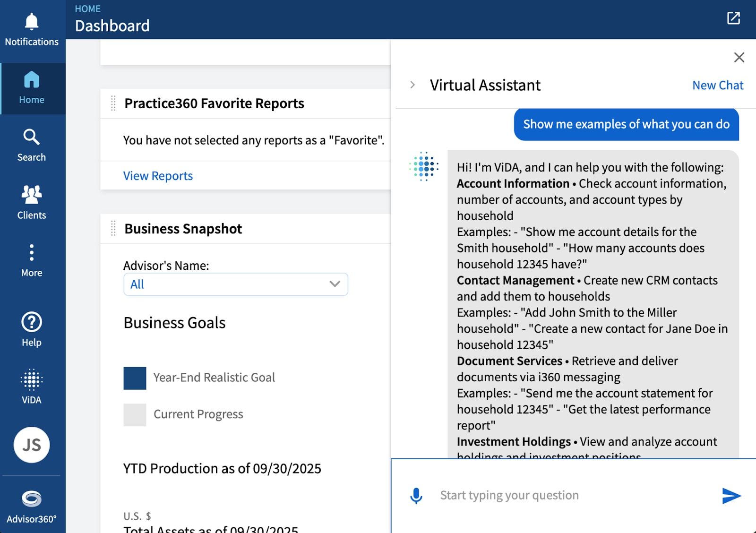Image resolution: width=756 pixels, height=533 pixels.
Task: Open the Help question mark icon
Action: (x=32, y=322)
